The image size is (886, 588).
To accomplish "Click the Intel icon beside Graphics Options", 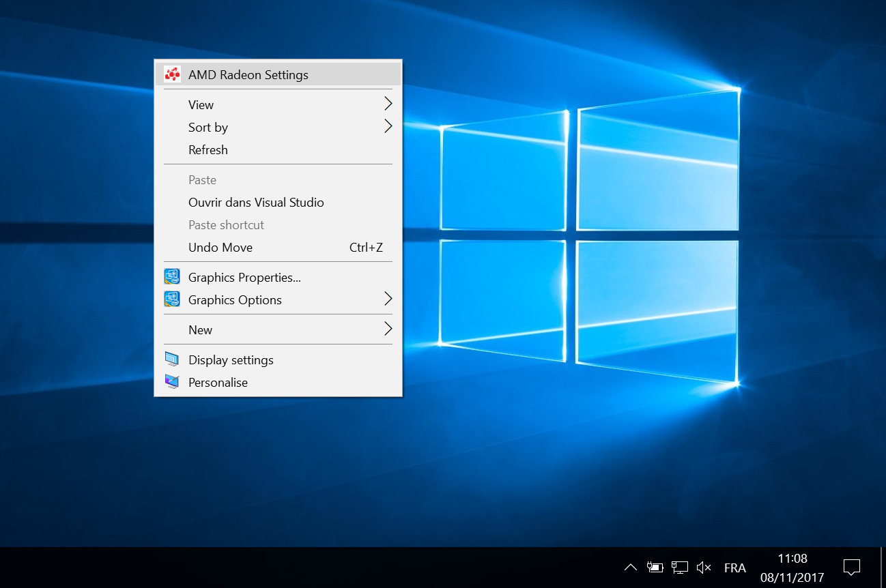I will 172,299.
